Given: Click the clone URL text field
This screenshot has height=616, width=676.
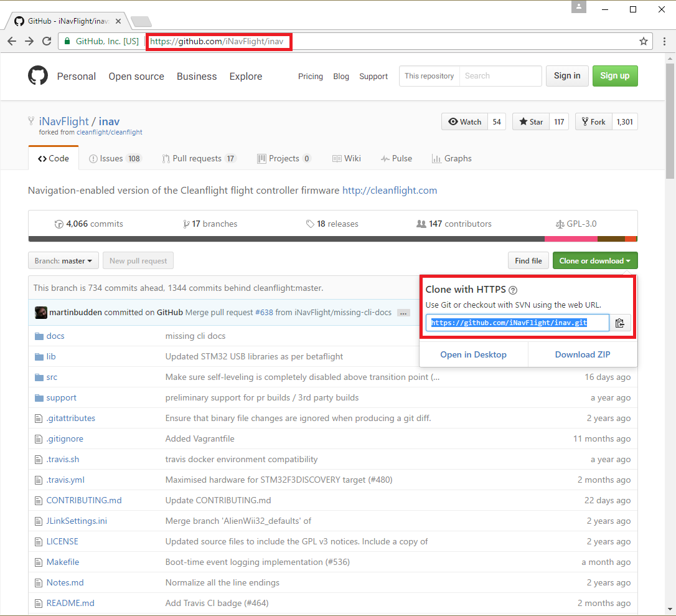Looking at the screenshot, I should point(517,323).
